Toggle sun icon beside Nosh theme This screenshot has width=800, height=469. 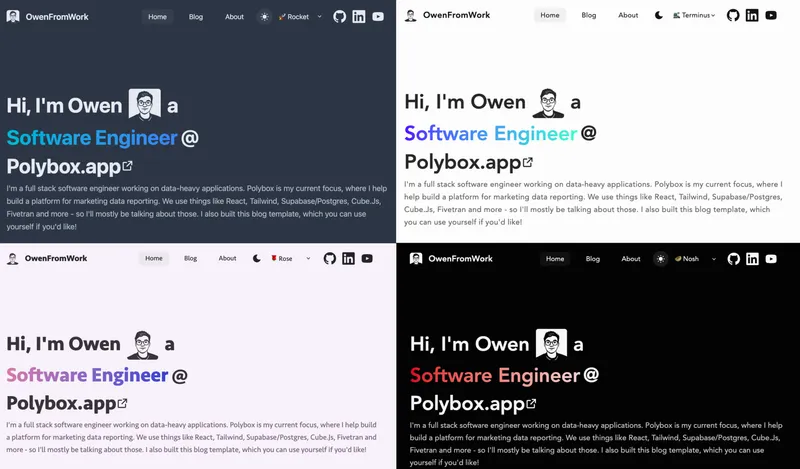(x=661, y=259)
